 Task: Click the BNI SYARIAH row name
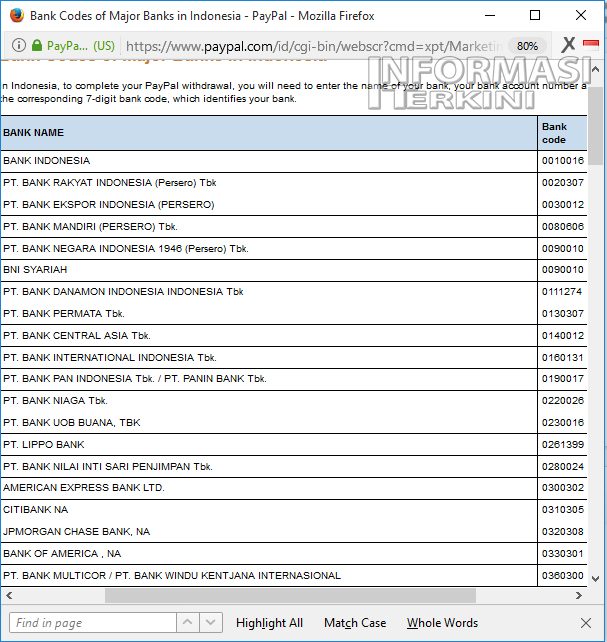(x=35, y=270)
